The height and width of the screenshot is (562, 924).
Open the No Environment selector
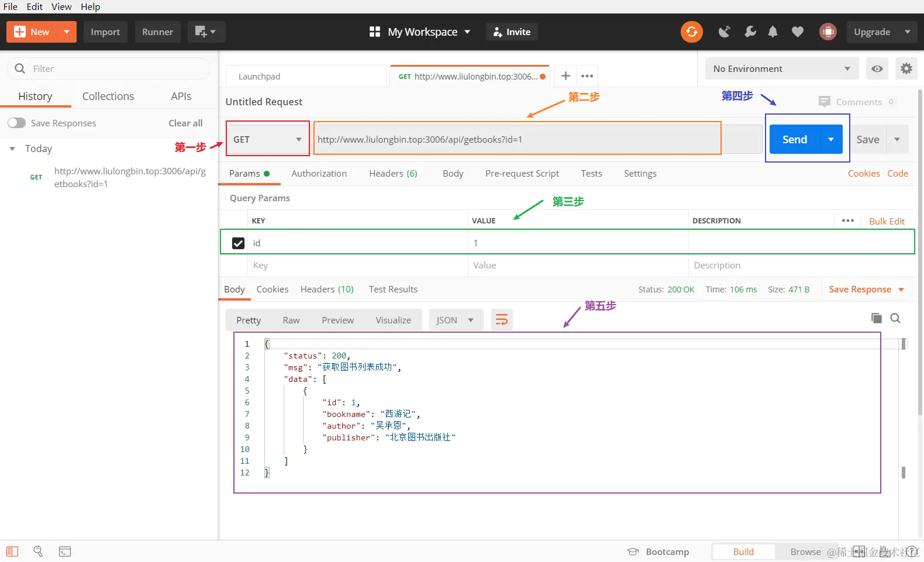point(781,68)
